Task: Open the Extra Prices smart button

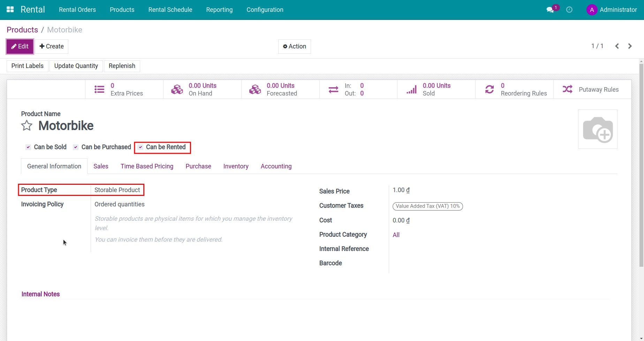Action: click(99, 89)
